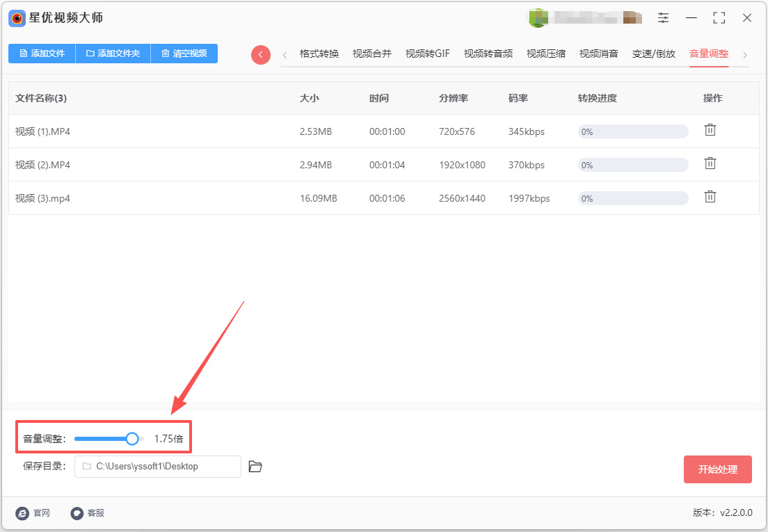Click the 大小 column header
This screenshot has width=768, height=532.
310,98
